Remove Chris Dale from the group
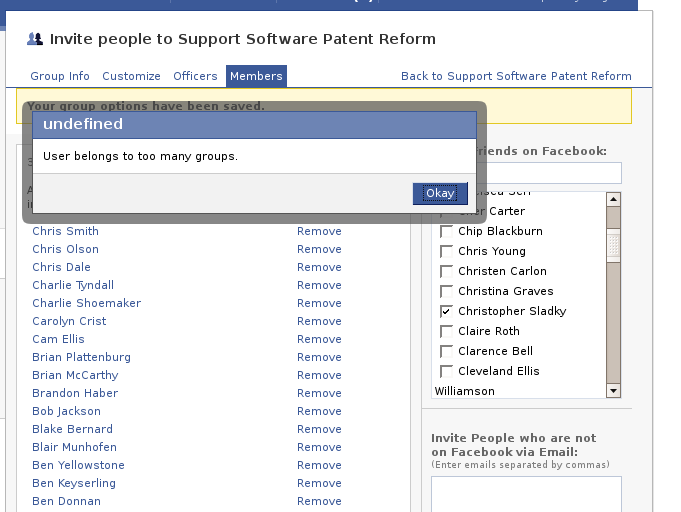 (319, 267)
